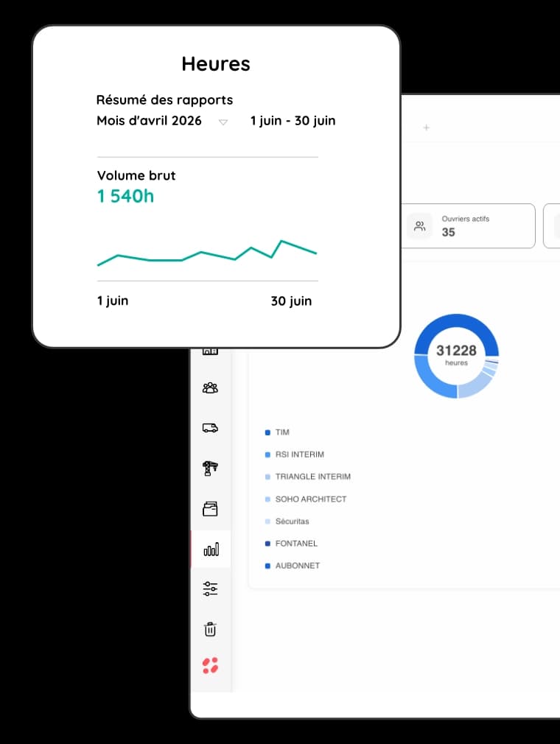Select TRIANGLE INTERIM legend color swatch
The width and height of the screenshot is (560, 744).
(267, 477)
